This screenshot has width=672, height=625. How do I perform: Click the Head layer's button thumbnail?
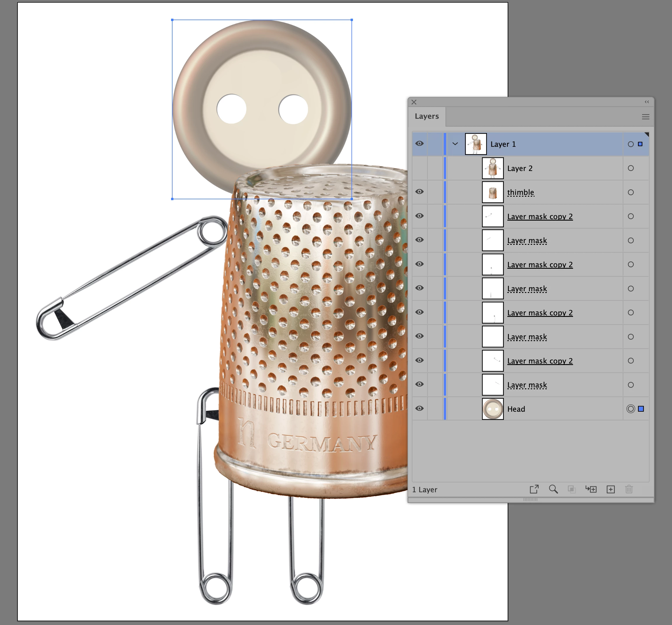(x=492, y=409)
